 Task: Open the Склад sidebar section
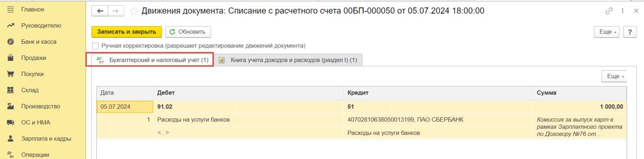[x=29, y=90]
